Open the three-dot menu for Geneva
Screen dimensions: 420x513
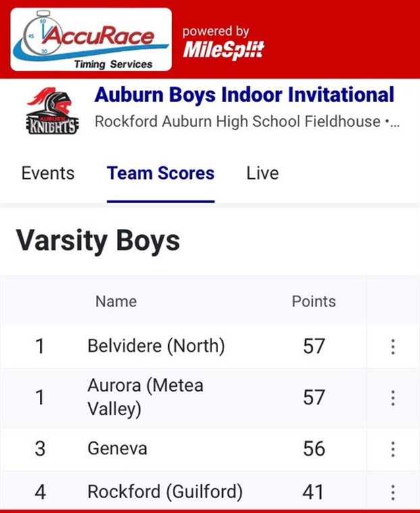point(393,449)
